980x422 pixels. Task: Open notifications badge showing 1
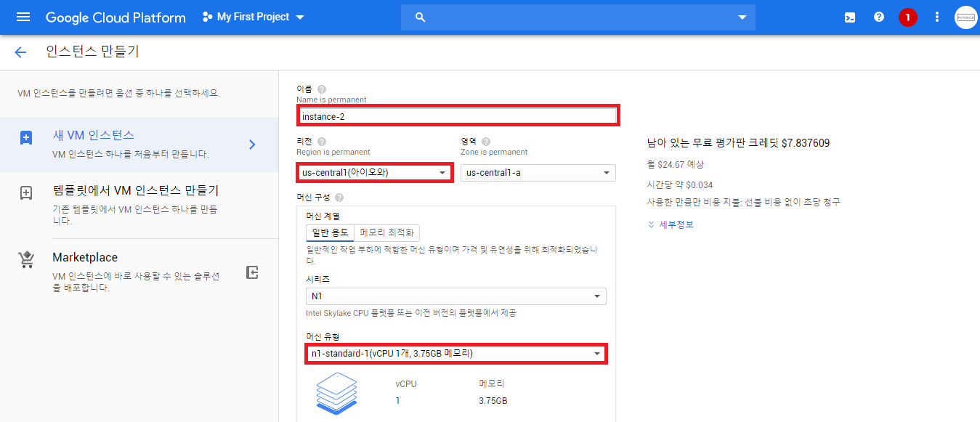point(907,17)
